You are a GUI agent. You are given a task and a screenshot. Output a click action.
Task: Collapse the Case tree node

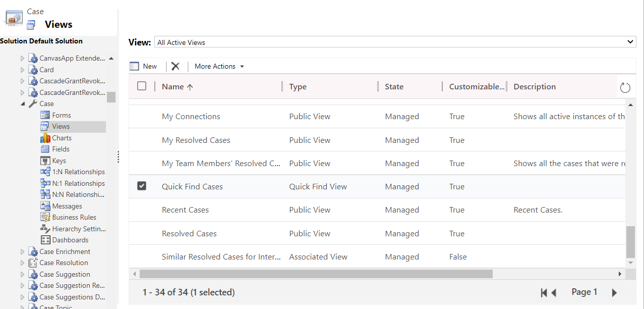point(22,104)
